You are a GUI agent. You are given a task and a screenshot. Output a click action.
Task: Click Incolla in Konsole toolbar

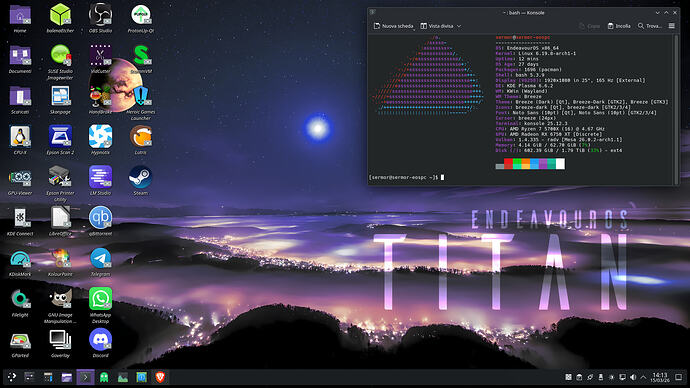click(619, 26)
